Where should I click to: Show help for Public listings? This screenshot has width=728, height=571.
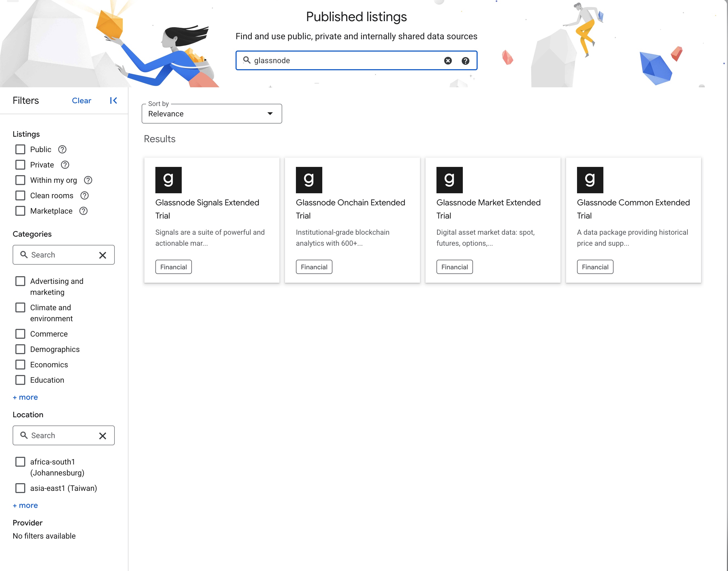(x=62, y=149)
